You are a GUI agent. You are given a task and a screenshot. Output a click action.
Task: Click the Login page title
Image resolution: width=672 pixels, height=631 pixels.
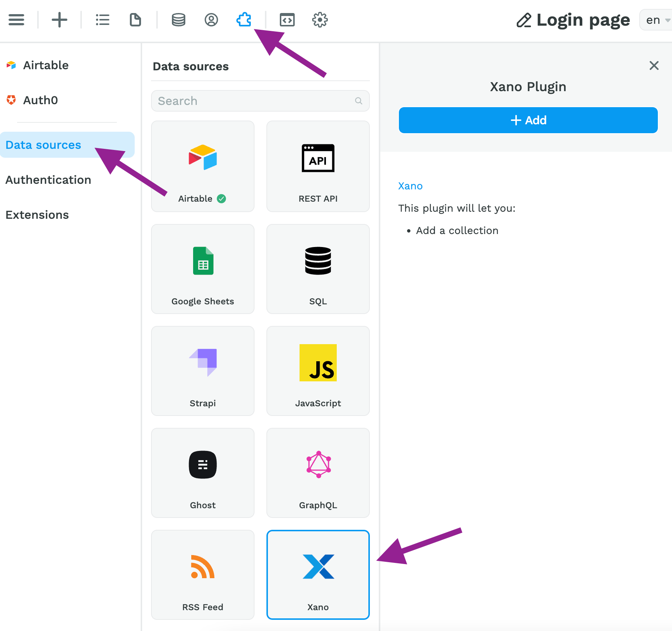click(583, 20)
